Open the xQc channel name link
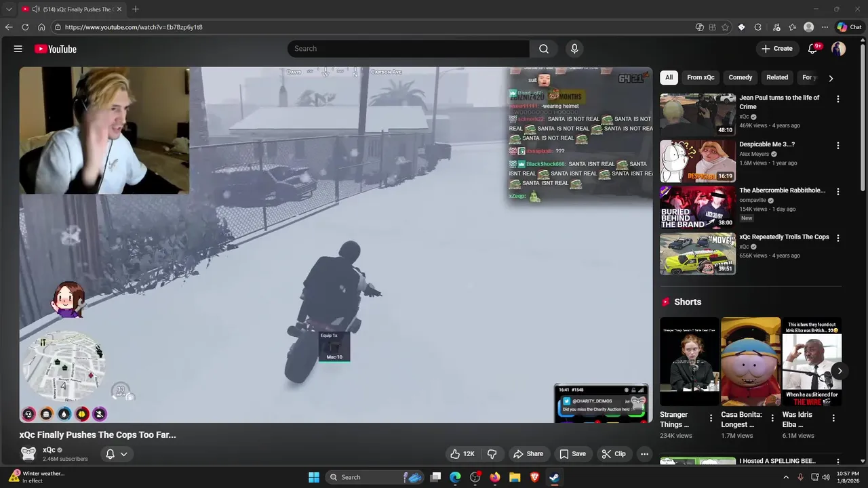This screenshot has width=868, height=488. tap(49, 450)
